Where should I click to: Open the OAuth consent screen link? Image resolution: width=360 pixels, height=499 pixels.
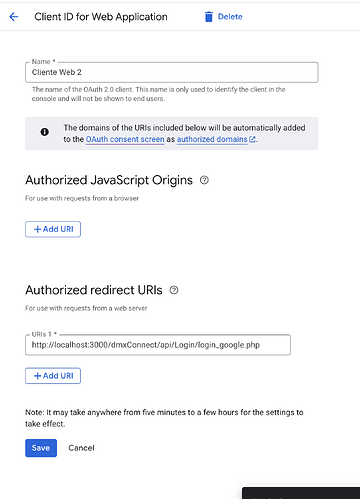pyautogui.click(x=125, y=139)
